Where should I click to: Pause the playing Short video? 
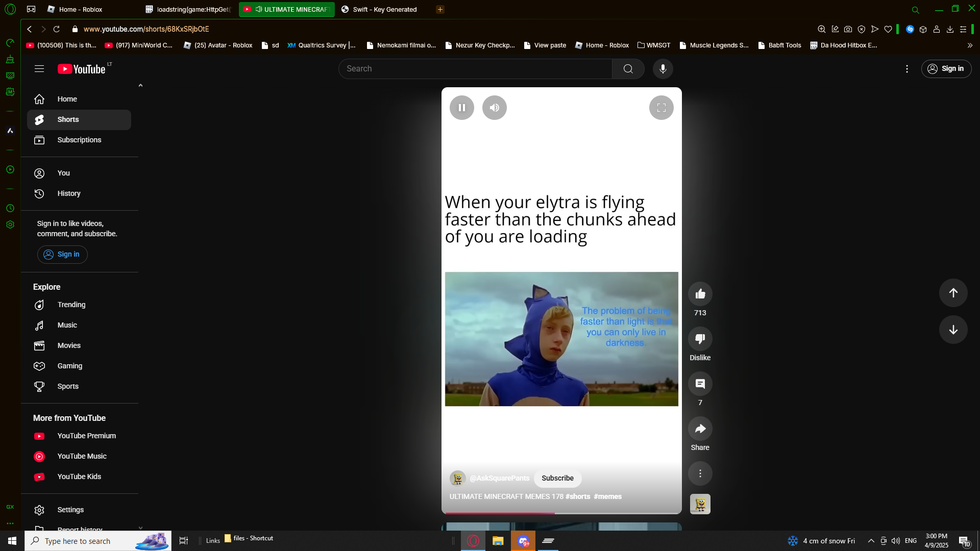coord(461,108)
